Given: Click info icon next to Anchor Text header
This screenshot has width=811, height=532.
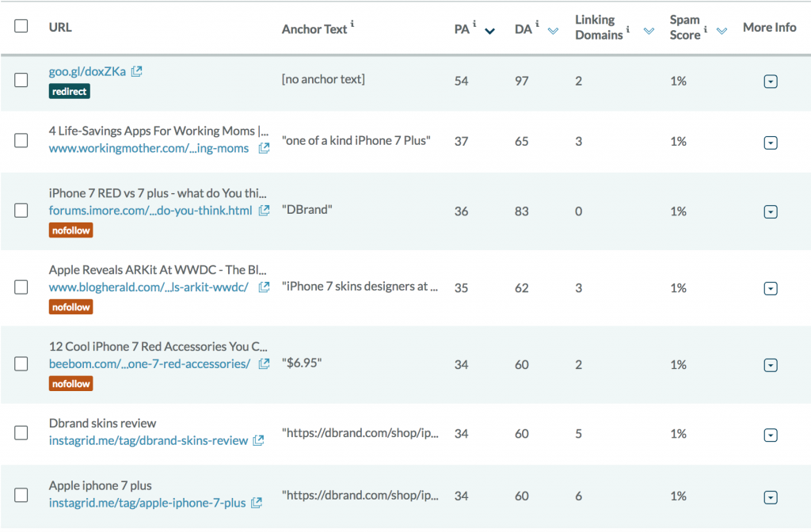Looking at the screenshot, I should tap(352, 25).
